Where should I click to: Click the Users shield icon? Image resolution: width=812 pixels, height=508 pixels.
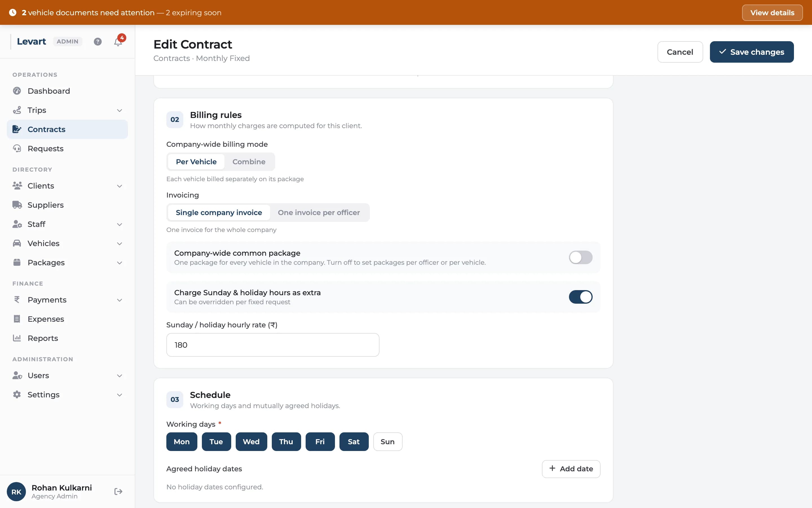coord(17,375)
